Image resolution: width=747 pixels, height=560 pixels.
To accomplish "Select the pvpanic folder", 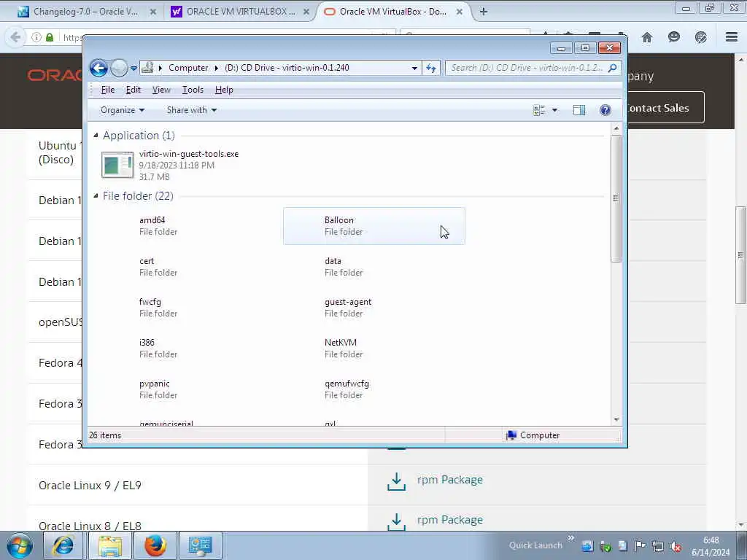I will [x=190, y=389].
